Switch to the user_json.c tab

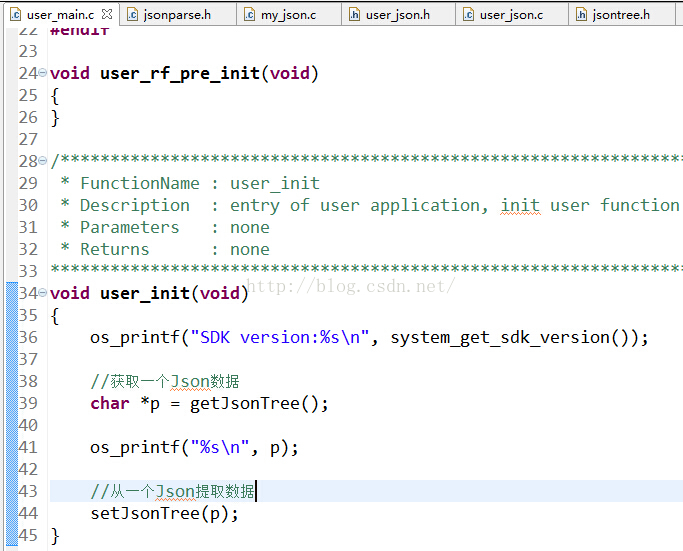click(510, 14)
